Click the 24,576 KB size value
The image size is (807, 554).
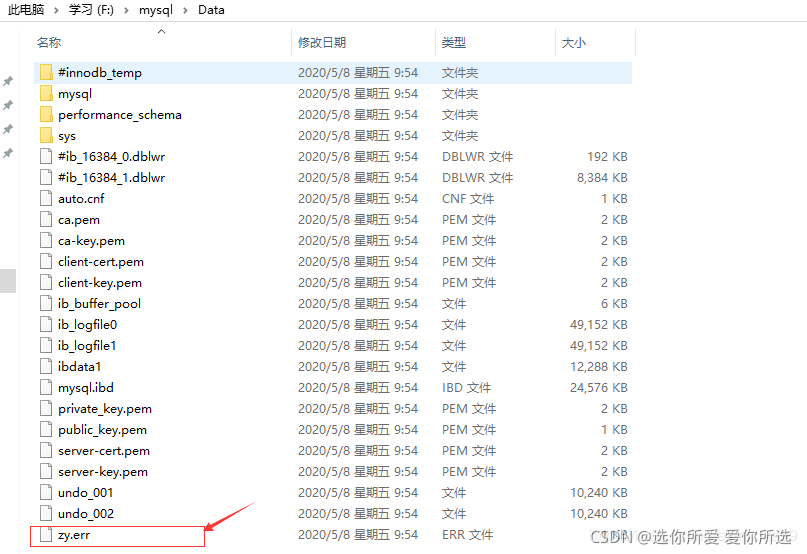[599, 388]
